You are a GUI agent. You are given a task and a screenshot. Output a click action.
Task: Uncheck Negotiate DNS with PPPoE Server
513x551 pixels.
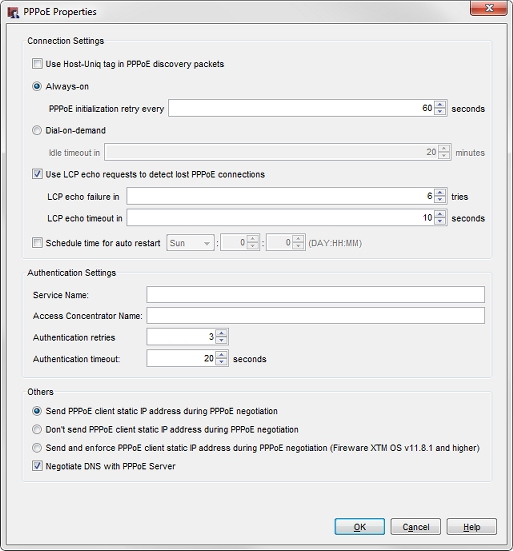(37, 466)
